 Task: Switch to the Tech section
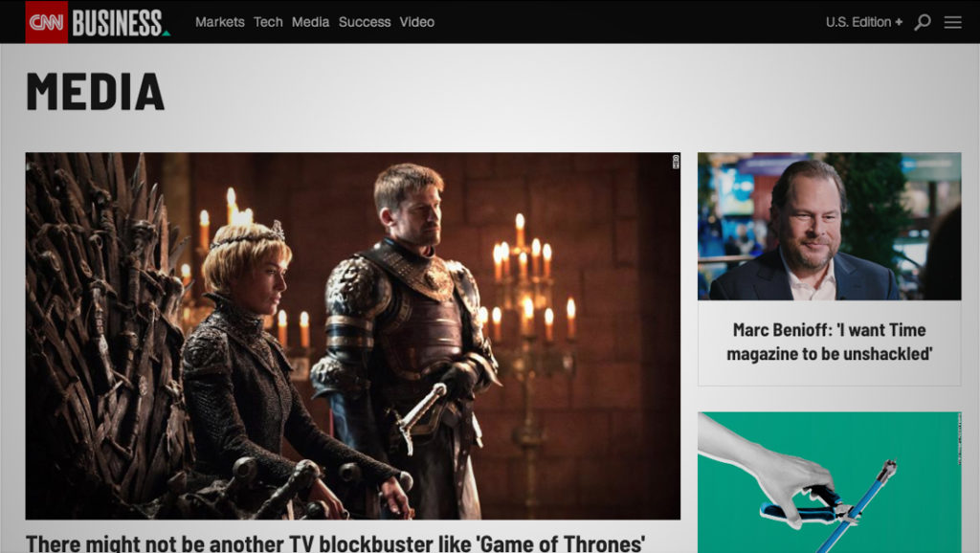click(x=269, y=22)
